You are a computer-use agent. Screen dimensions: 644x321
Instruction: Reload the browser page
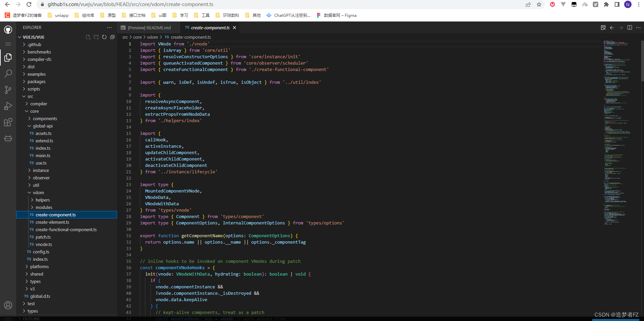pos(29,4)
